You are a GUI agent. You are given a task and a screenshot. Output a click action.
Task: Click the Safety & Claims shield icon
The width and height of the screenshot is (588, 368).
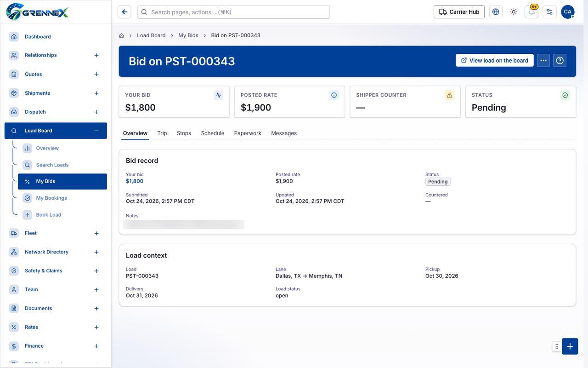click(14, 271)
